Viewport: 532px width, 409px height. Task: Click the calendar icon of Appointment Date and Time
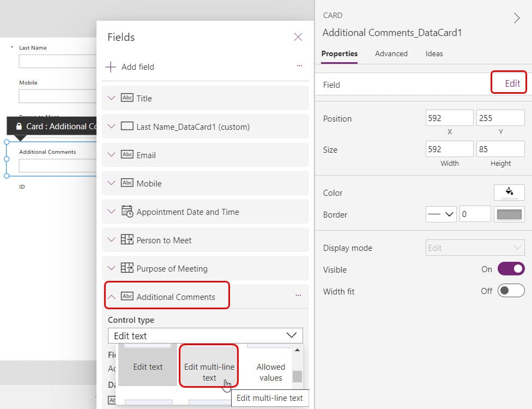pyautogui.click(x=127, y=211)
